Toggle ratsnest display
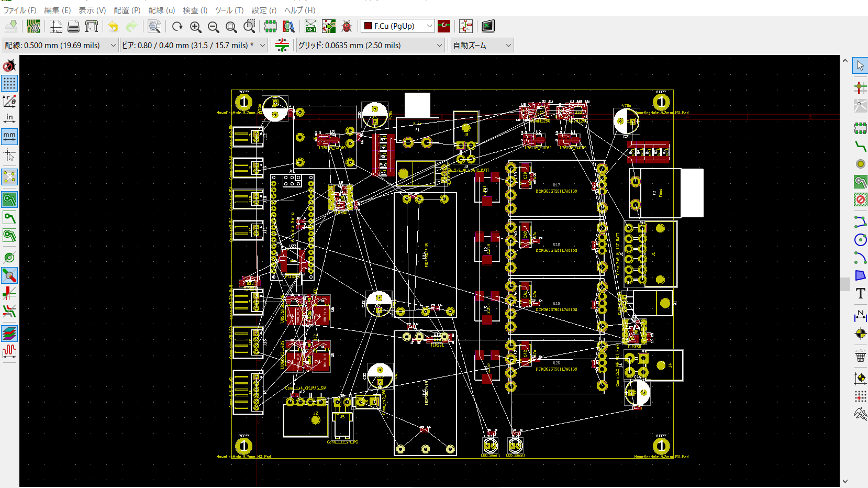This screenshot has height=488, width=868. pos(9,177)
